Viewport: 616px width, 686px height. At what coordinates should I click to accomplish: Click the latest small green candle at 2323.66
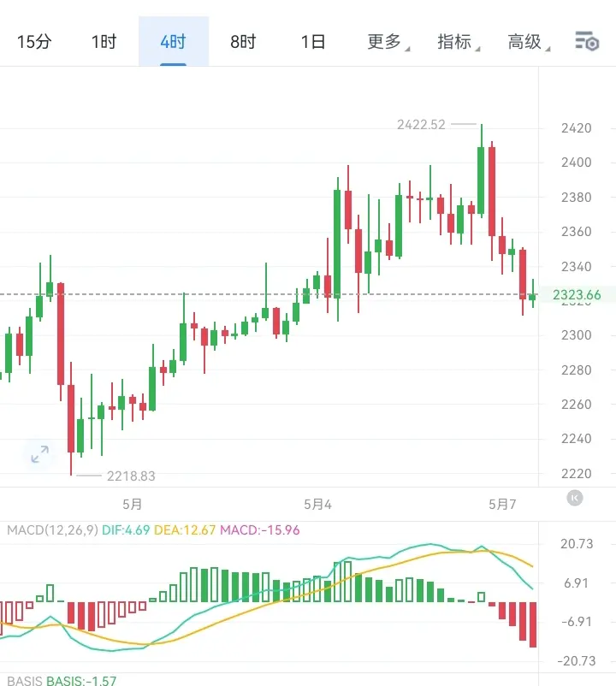pos(532,297)
